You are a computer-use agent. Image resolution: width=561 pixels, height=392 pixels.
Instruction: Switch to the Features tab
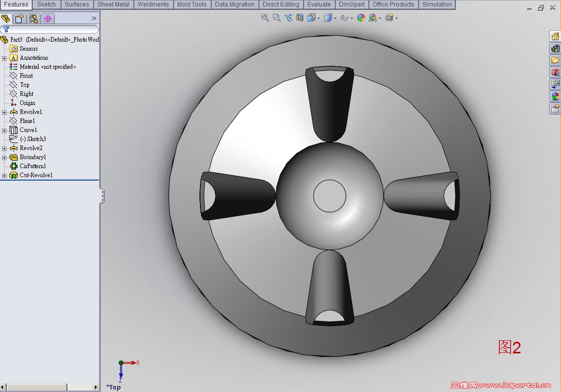point(16,5)
